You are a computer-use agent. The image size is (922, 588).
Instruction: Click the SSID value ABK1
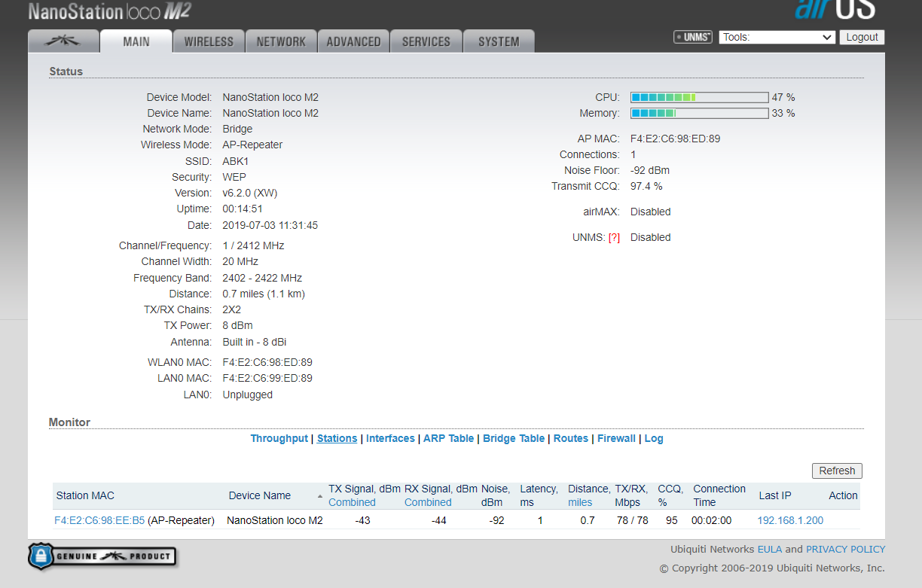tap(236, 161)
